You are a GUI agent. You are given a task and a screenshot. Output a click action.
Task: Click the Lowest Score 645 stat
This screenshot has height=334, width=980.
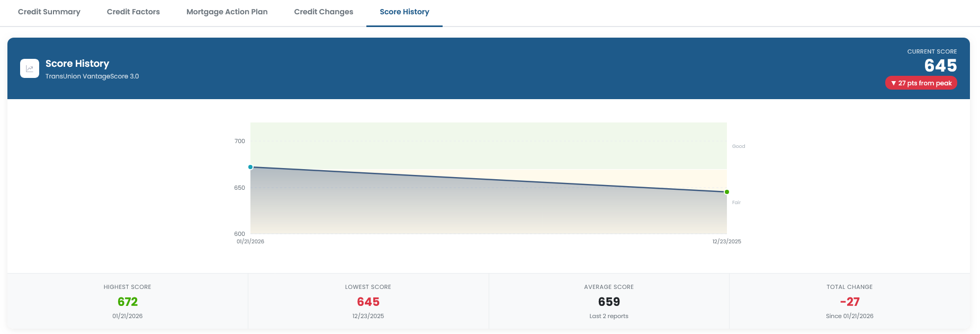367,301
